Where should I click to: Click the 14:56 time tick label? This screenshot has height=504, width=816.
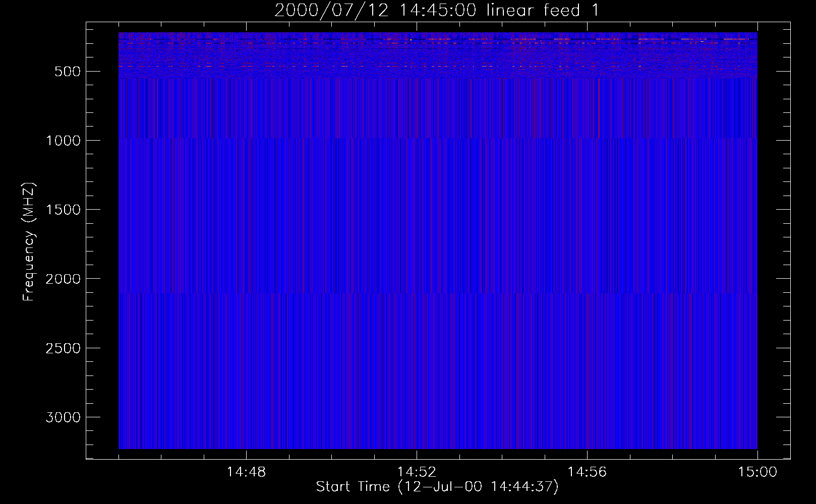(x=587, y=472)
